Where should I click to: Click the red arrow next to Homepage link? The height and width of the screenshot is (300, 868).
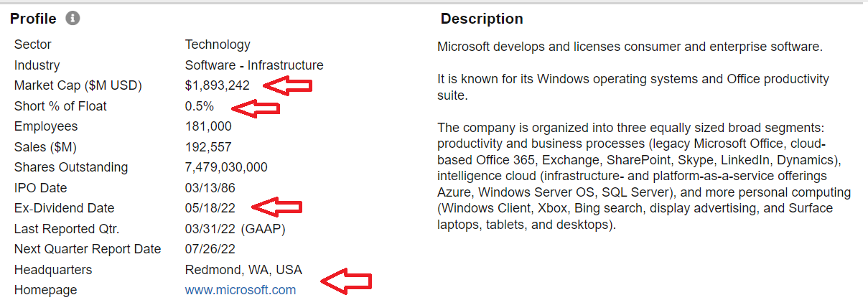pos(346,281)
